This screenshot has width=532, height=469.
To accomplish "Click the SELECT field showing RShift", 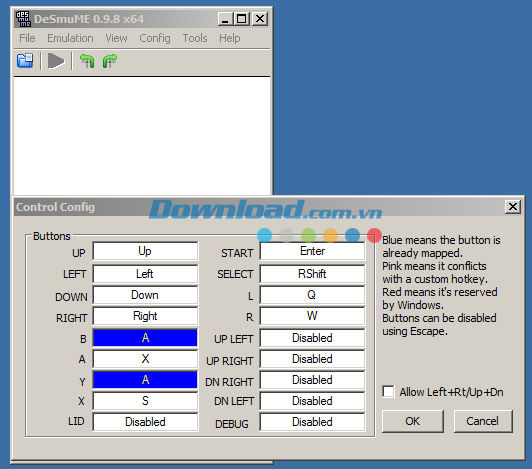I will click(x=312, y=274).
